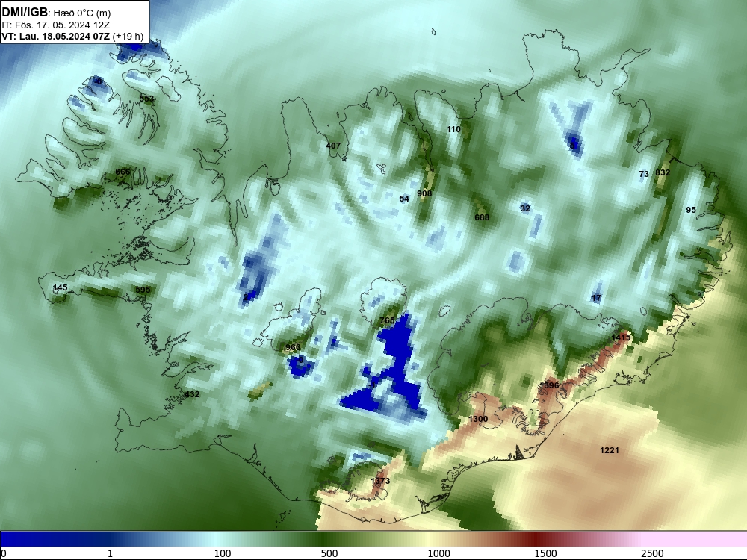747x560 pixels.
Task: Click the 1221 value over the ocean
Action: click(x=610, y=450)
